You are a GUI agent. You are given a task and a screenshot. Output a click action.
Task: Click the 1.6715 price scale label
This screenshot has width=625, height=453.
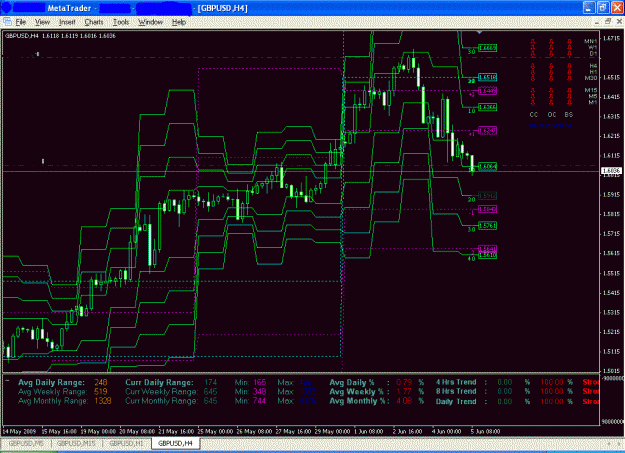click(x=611, y=38)
